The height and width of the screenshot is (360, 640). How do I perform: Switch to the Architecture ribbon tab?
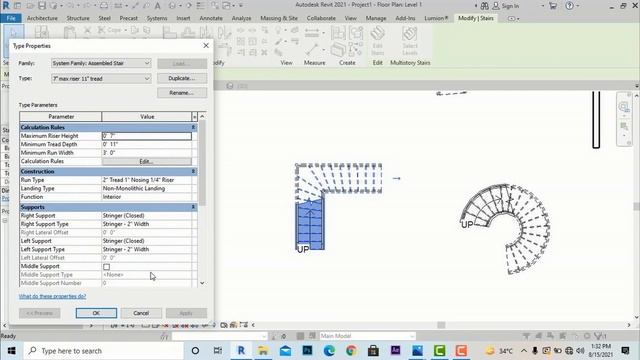(x=42, y=18)
